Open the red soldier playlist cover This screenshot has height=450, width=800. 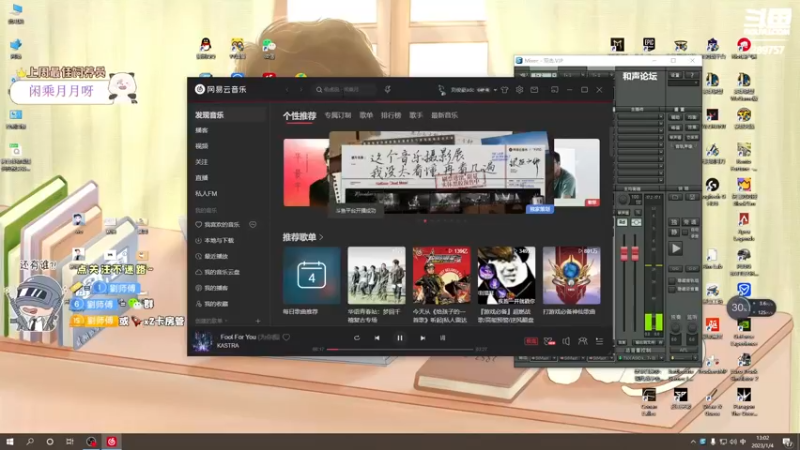441,276
